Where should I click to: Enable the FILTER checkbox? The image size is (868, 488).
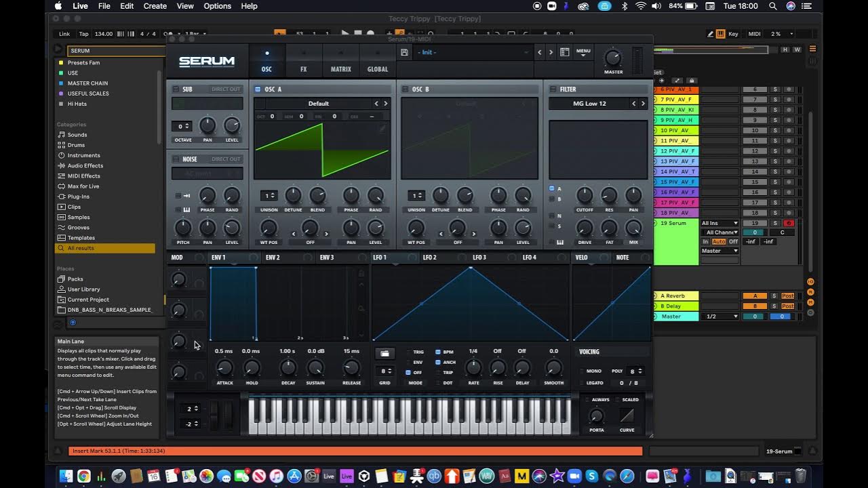point(553,89)
